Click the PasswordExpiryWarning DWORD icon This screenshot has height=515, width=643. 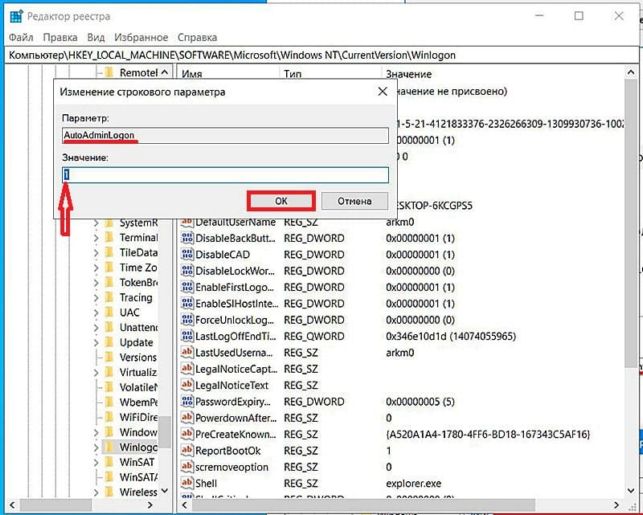coord(187,401)
